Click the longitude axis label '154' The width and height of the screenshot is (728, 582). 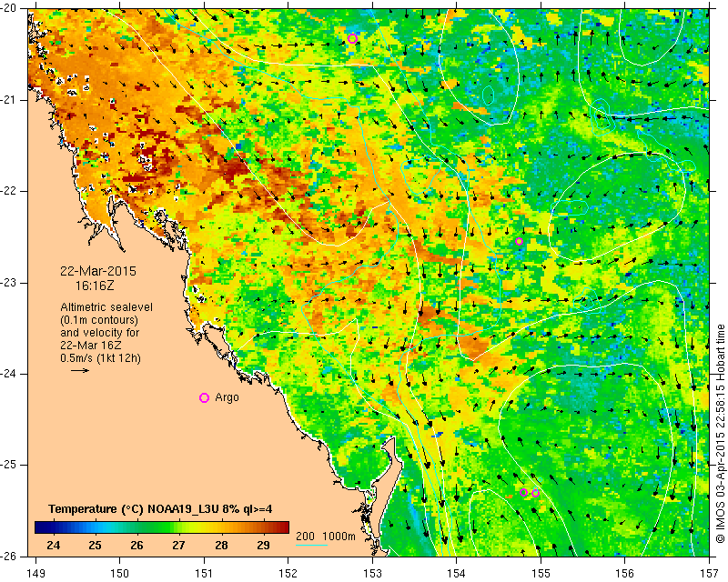(457, 574)
